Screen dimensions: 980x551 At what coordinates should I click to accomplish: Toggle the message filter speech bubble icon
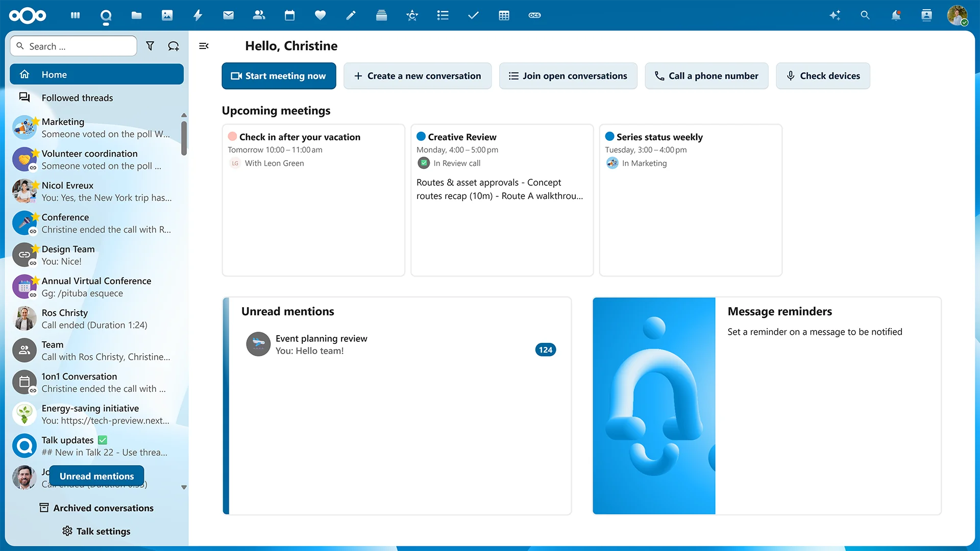click(x=174, y=46)
